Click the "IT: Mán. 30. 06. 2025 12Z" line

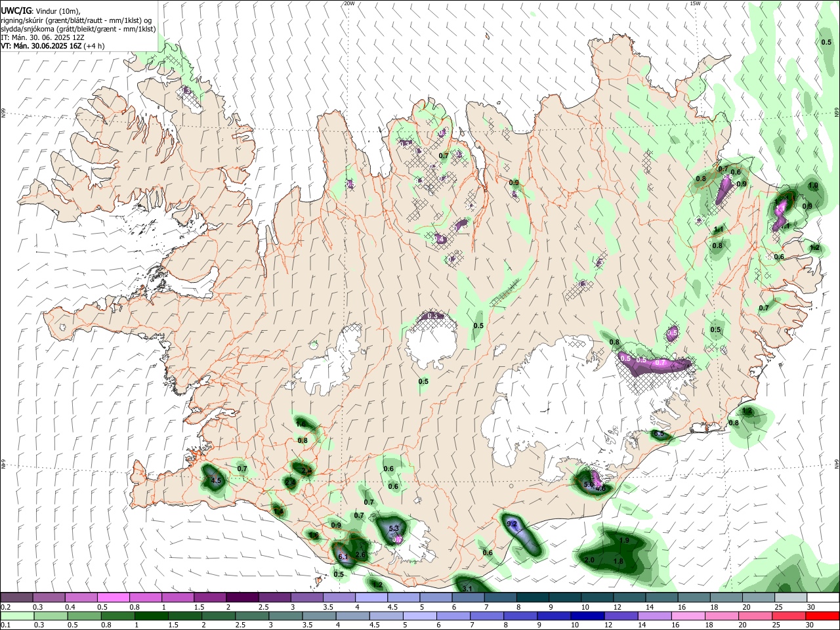click(x=43, y=37)
